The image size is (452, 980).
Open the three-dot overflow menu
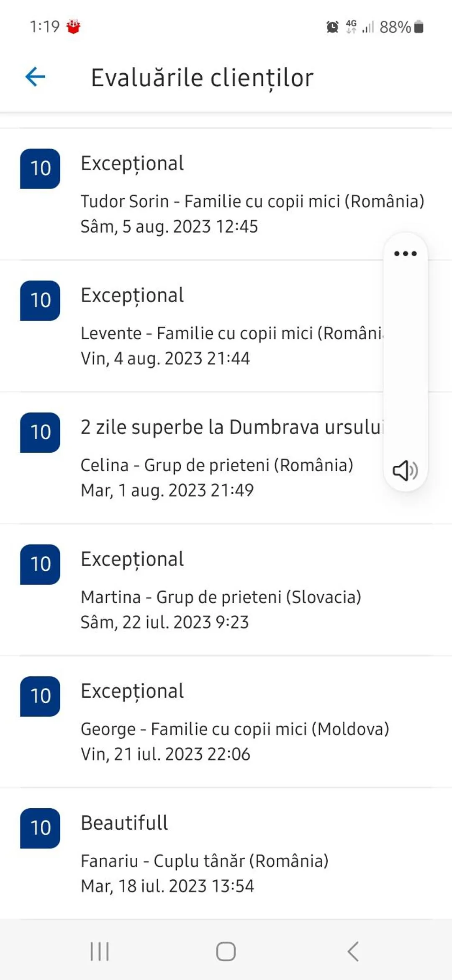(x=405, y=254)
